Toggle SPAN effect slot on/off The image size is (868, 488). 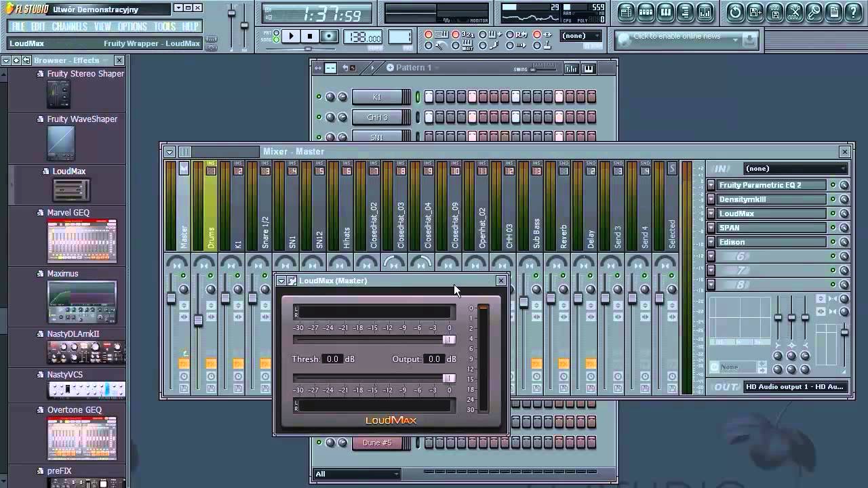(833, 228)
